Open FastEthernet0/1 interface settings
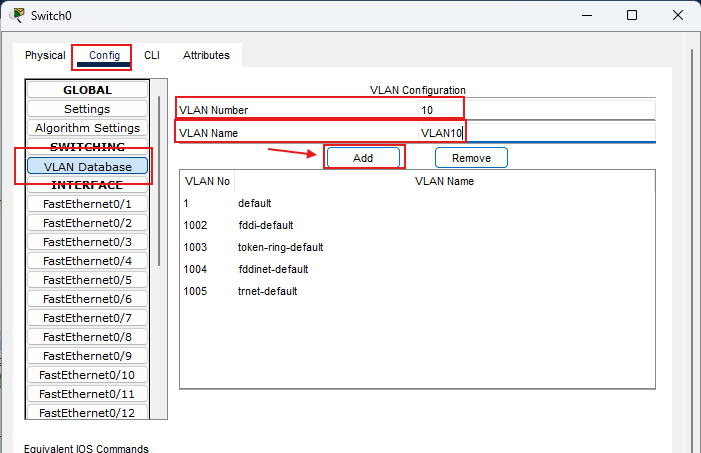This screenshot has height=453, width=701. (88, 204)
